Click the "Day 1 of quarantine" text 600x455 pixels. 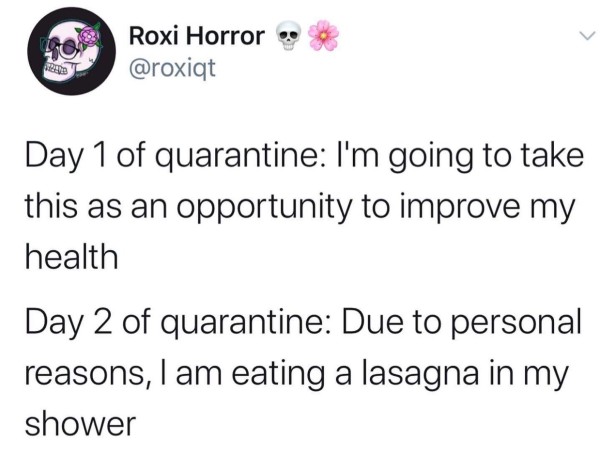(x=152, y=155)
